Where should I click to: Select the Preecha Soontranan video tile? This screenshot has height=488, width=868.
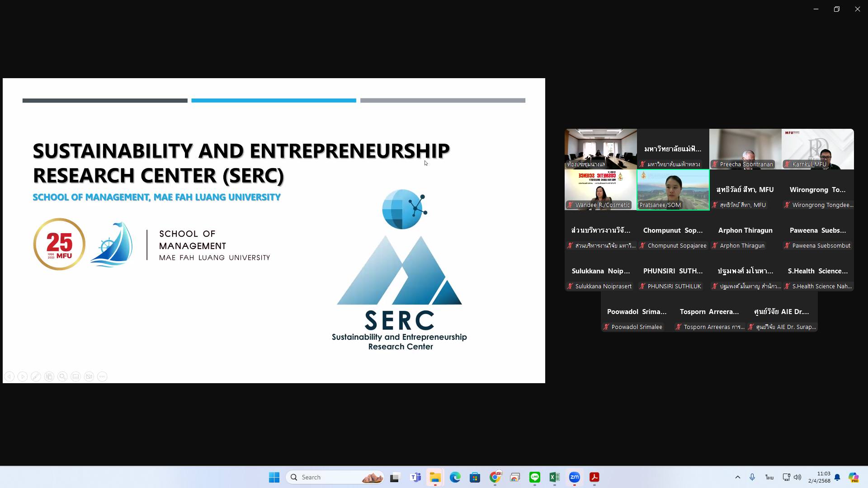click(745, 149)
